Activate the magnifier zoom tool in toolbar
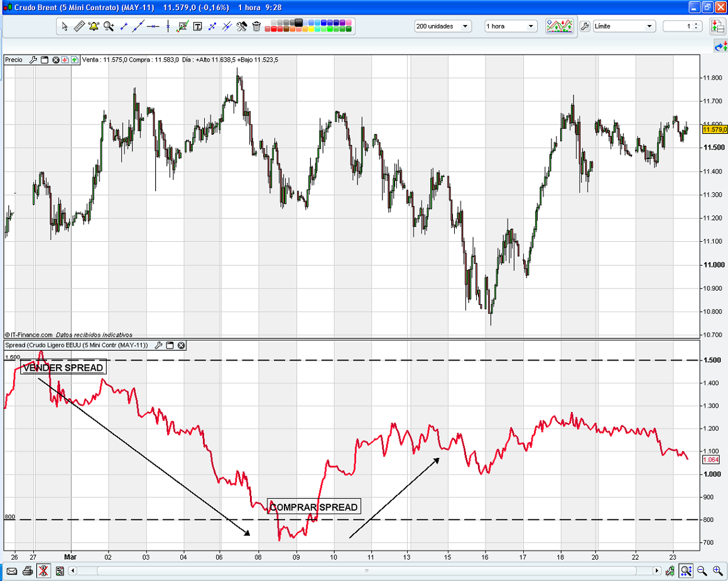Viewport: 728px width, 581px height. pyautogui.click(x=109, y=26)
